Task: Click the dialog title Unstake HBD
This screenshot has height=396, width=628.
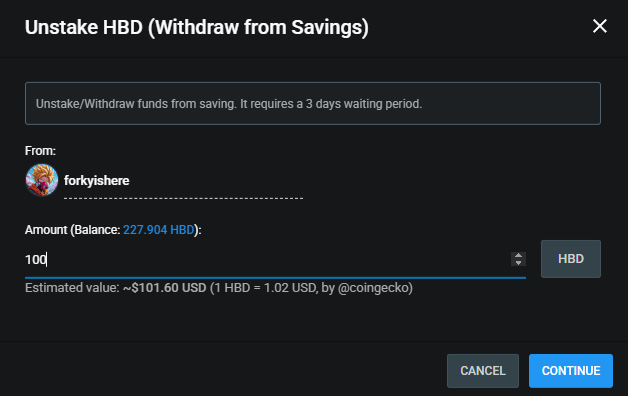Action: click(197, 28)
